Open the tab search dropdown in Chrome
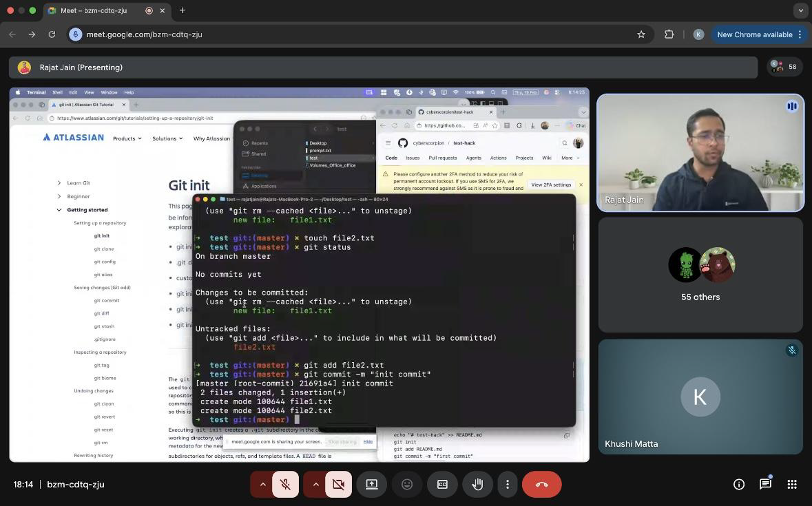 [800, 10]
